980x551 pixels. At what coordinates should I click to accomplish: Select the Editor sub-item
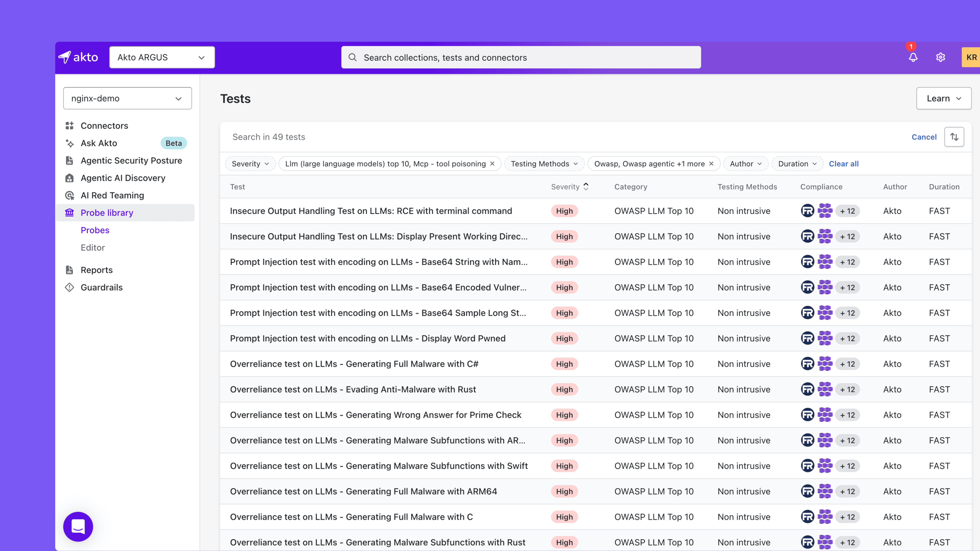click(92, 248)
